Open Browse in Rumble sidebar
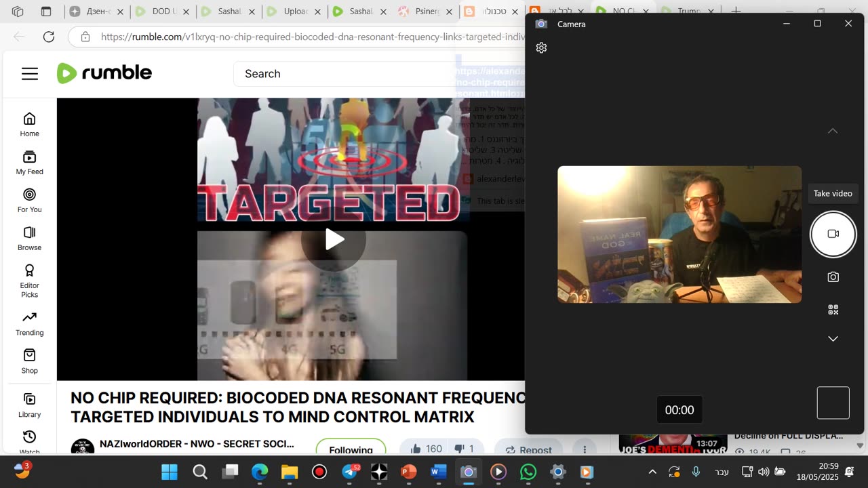Image resolution: width=868 pixels, height=488 pixels. pyautogui.click(x=29, y=239)
